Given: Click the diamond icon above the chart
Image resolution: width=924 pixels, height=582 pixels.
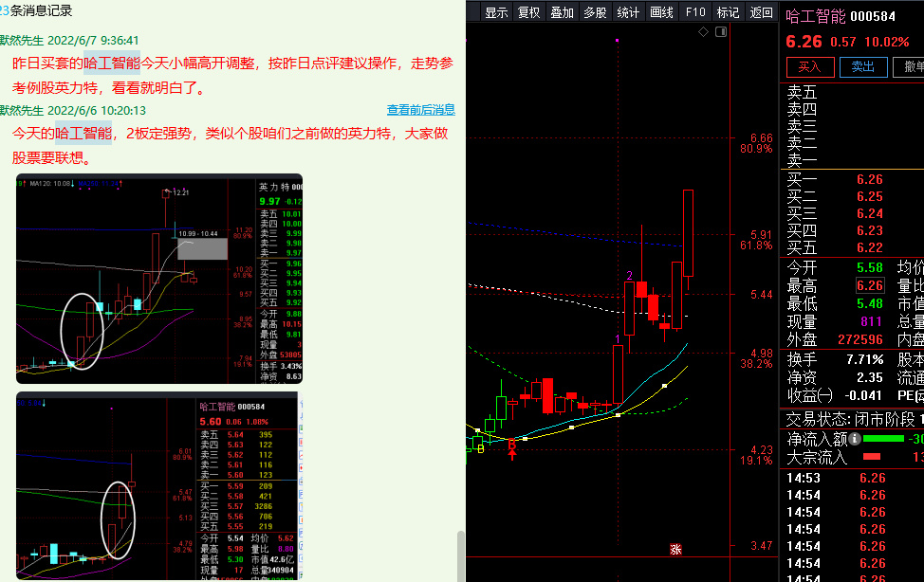Looking at the screenshot, I should click(703, 32).
